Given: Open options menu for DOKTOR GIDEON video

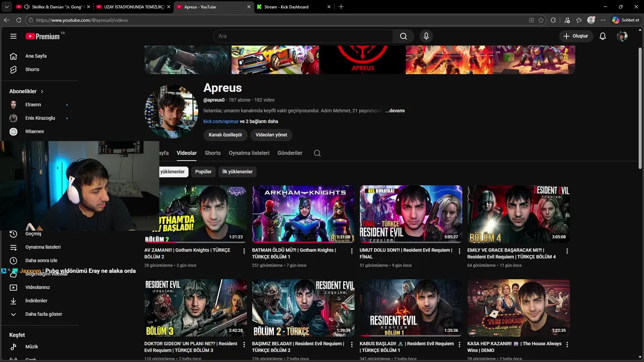Looking at the screenshot, I should point(244,344).
